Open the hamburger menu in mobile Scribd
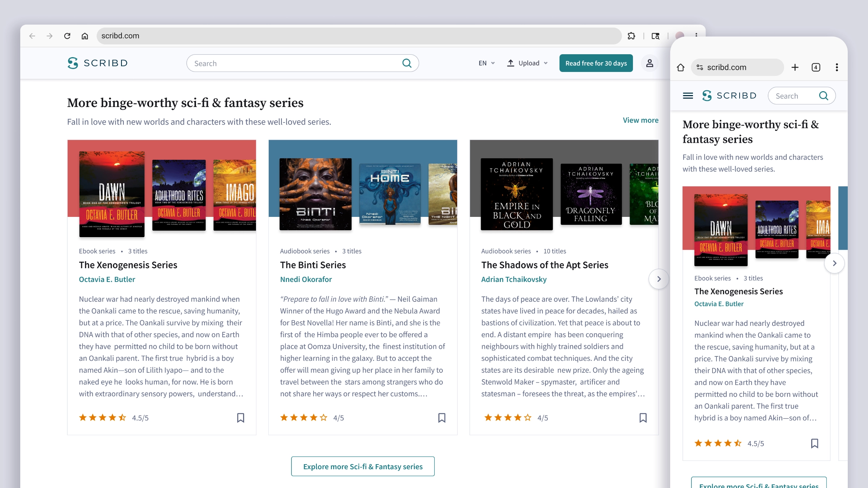Screen dimensions: 868x488 pyautogui.click(x=688, y=96)
